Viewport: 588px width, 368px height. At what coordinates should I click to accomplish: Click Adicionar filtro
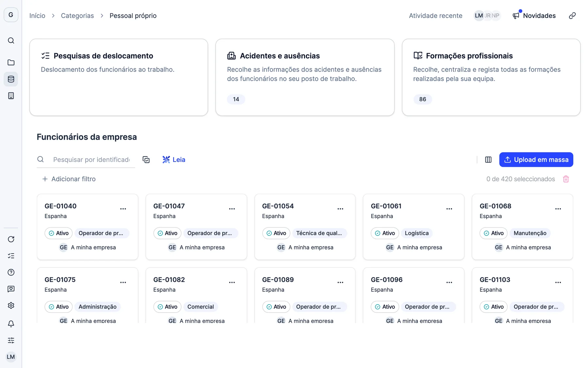[x=69, y=179]
